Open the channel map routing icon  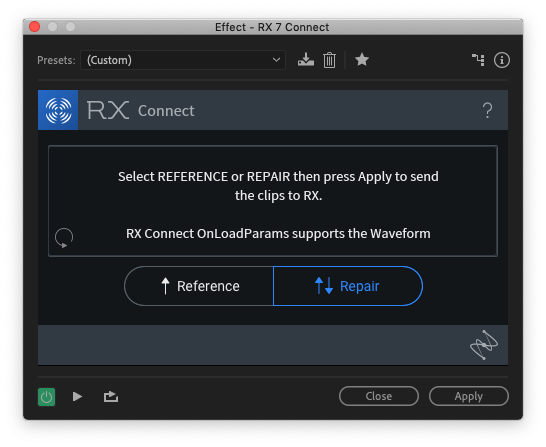478,60
